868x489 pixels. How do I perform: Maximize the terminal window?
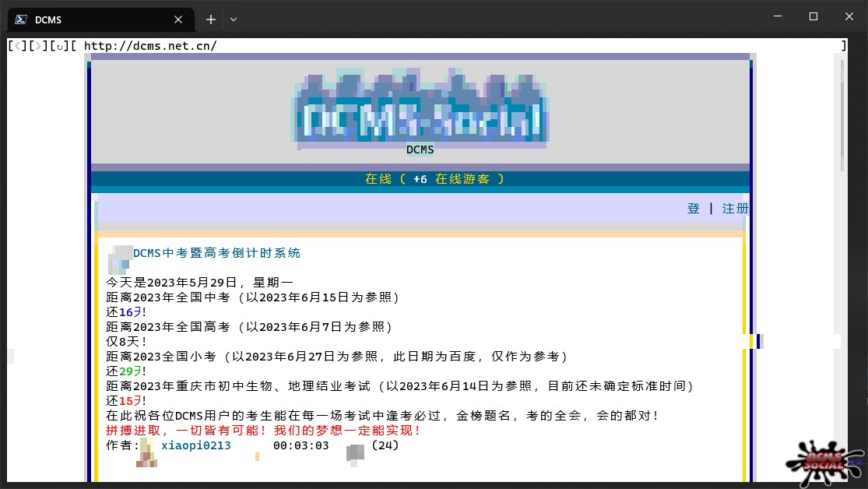click(814, 16)
